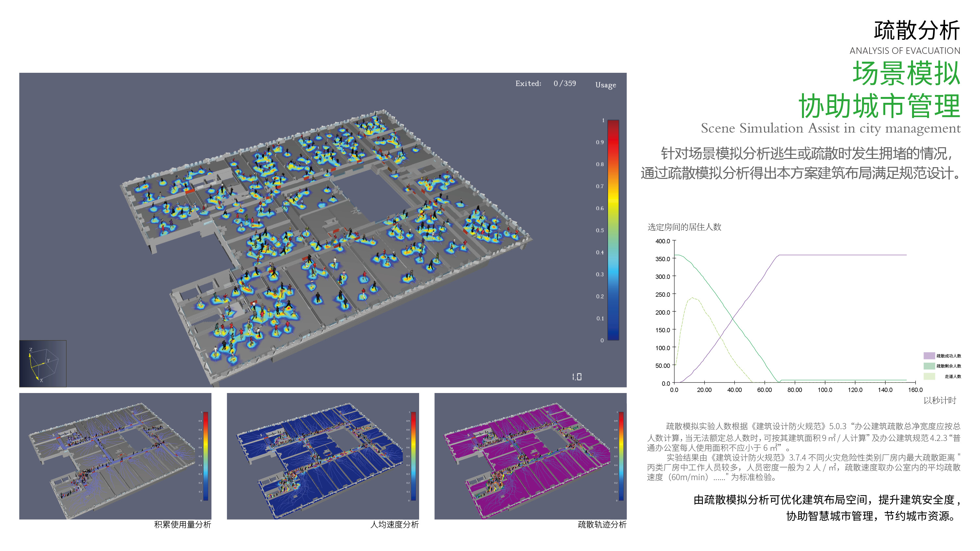980x551 pixels.
Task: Click 'Scene Simulation Assist in city management'
Action: tap(830, 128)
